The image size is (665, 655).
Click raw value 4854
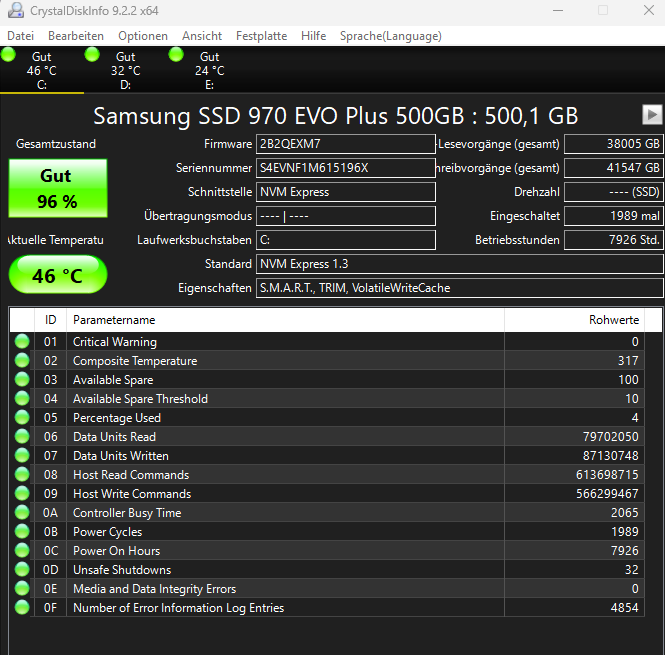625,608
